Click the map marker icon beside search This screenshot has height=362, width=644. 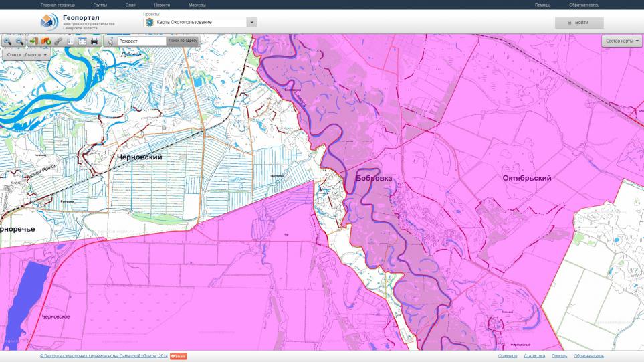click(x=110, y=41)
